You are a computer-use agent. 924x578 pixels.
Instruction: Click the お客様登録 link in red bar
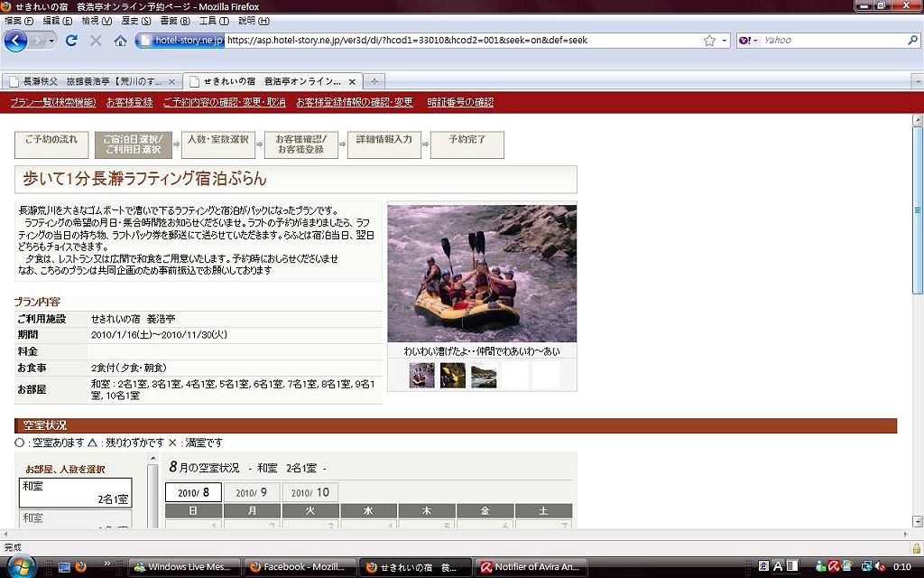click(130, 102)
